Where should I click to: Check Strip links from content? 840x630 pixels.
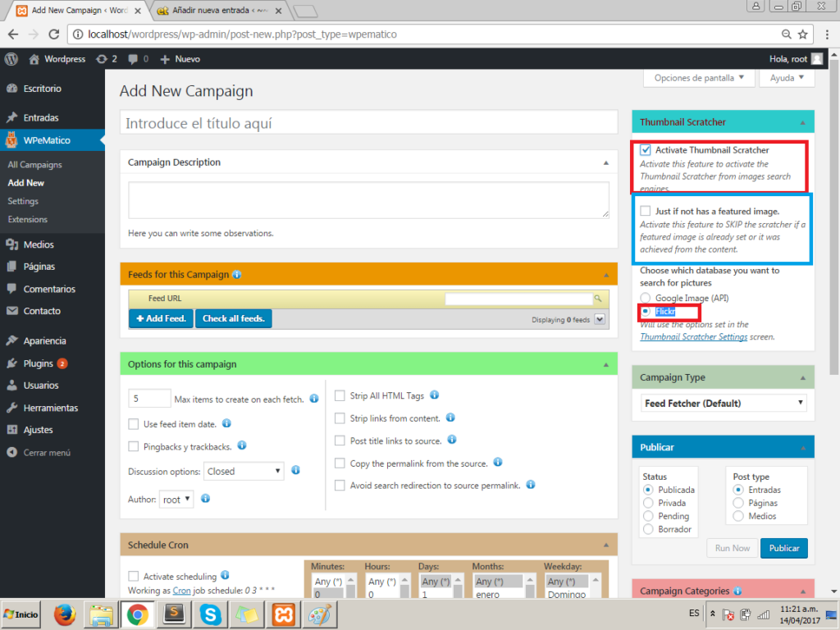[340, 418]
